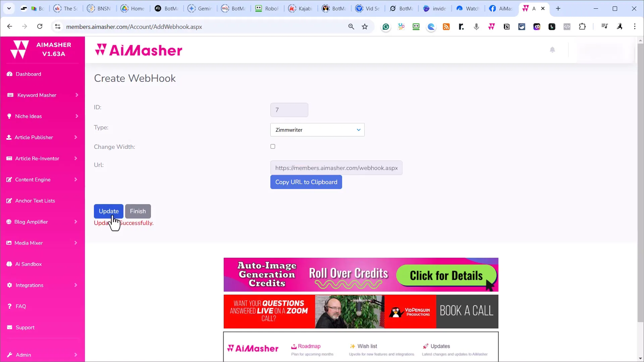Viewport: 644px width, 362px height.
Task: Open Ai Sandbox in sidebar
Action: pyautogui.click(x=29, y=264)
